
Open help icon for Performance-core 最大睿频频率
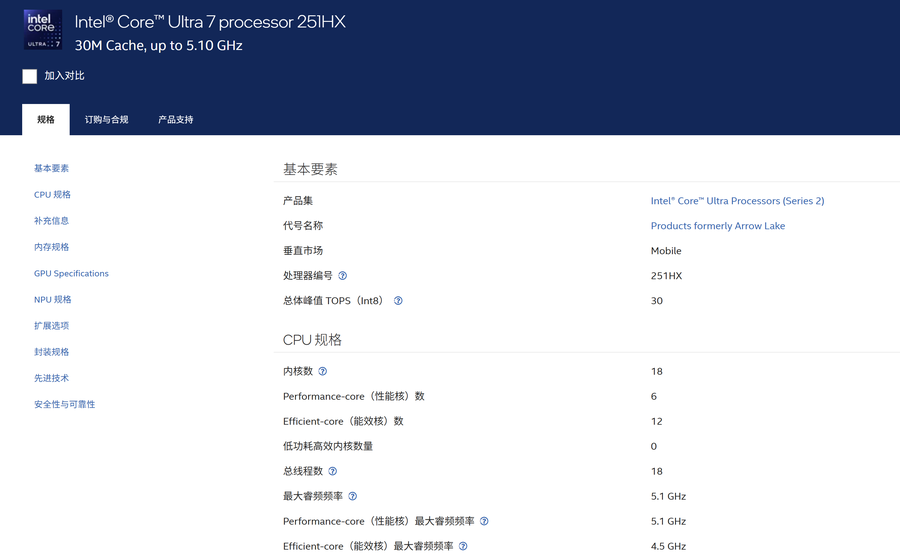pyautogui.click(x=484, y=522)
